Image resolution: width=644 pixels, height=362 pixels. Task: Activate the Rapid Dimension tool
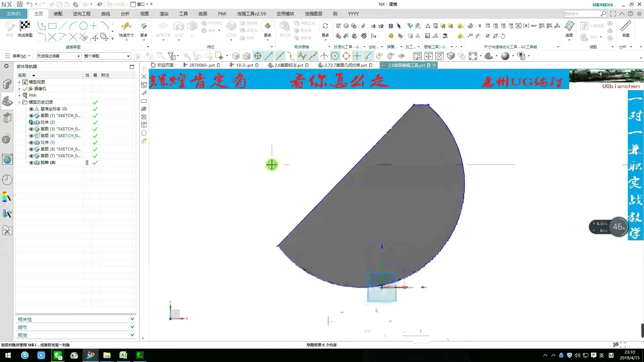point(126,28)
